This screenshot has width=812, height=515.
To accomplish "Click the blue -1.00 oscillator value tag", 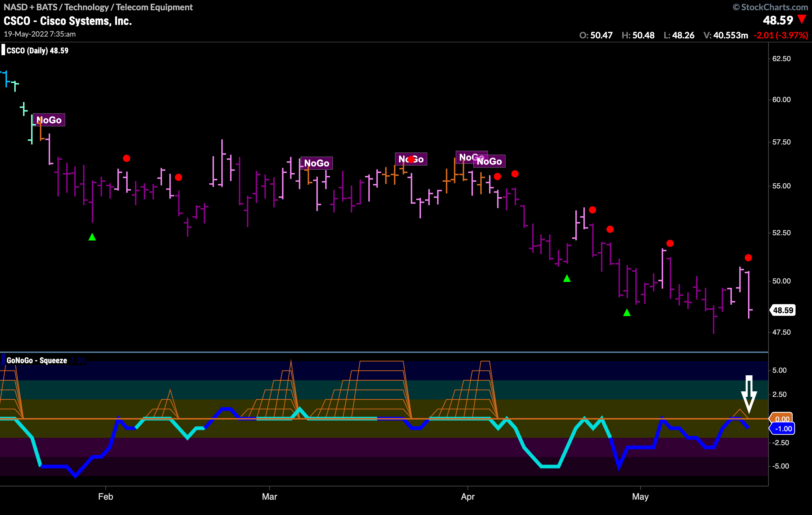I will point(782,429).
